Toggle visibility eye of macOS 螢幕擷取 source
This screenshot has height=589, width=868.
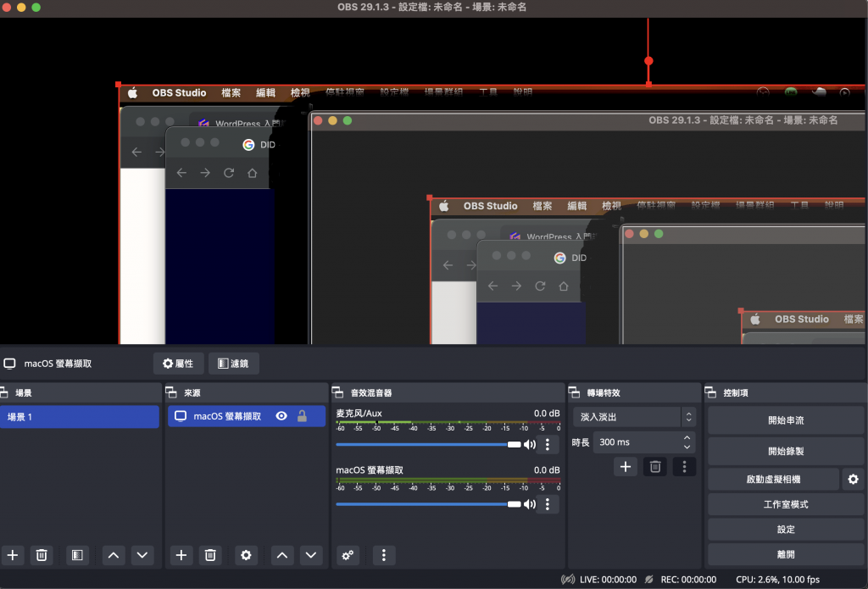281,416
